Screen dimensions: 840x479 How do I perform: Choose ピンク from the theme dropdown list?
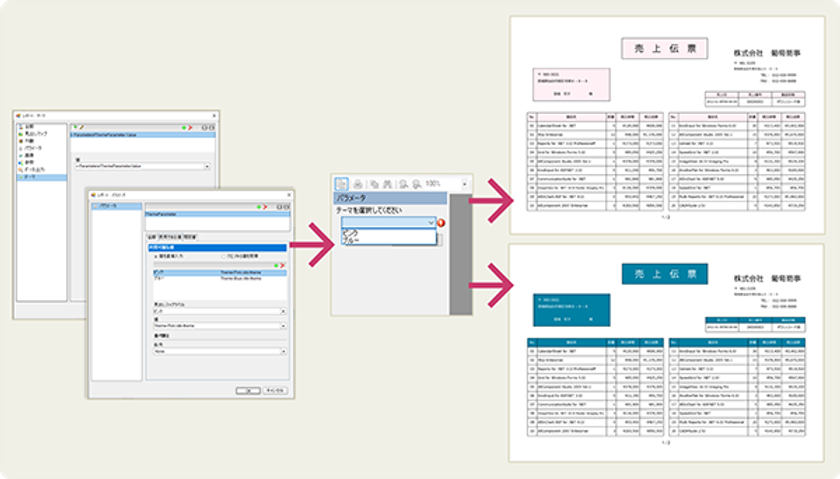pos(350,234)
